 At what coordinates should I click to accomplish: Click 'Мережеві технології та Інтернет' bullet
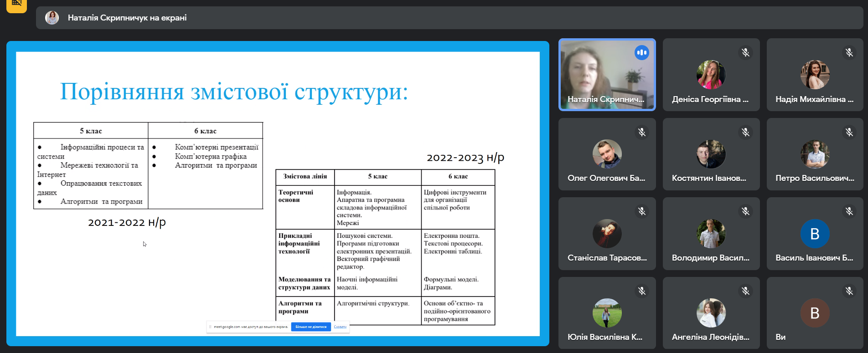click(x=88, y=170)
